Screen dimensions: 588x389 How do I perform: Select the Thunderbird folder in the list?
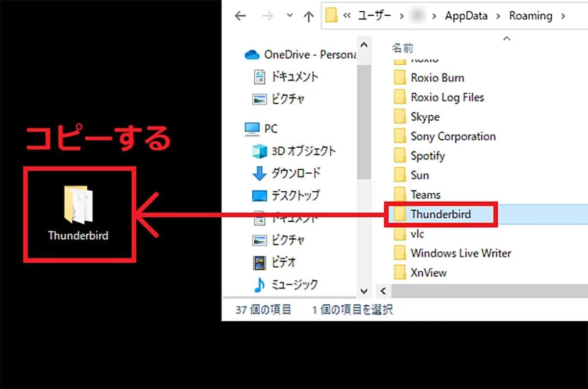tap(441, 214)
